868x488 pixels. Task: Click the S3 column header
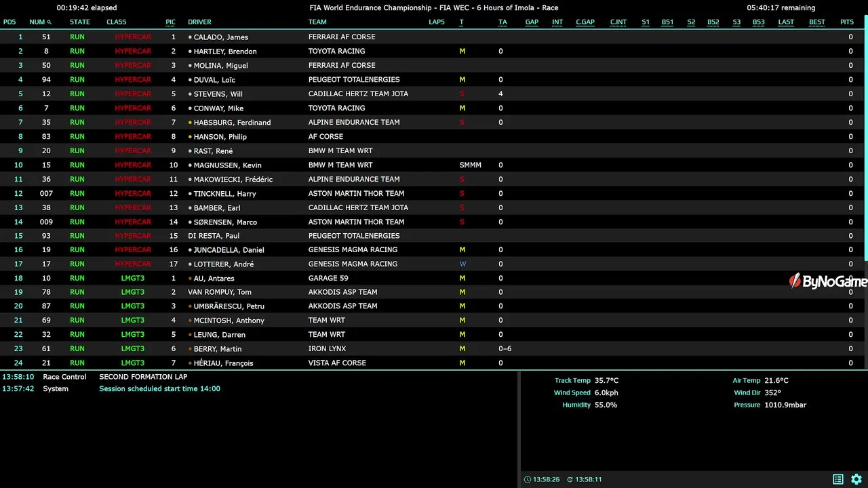tap(736, 22)
